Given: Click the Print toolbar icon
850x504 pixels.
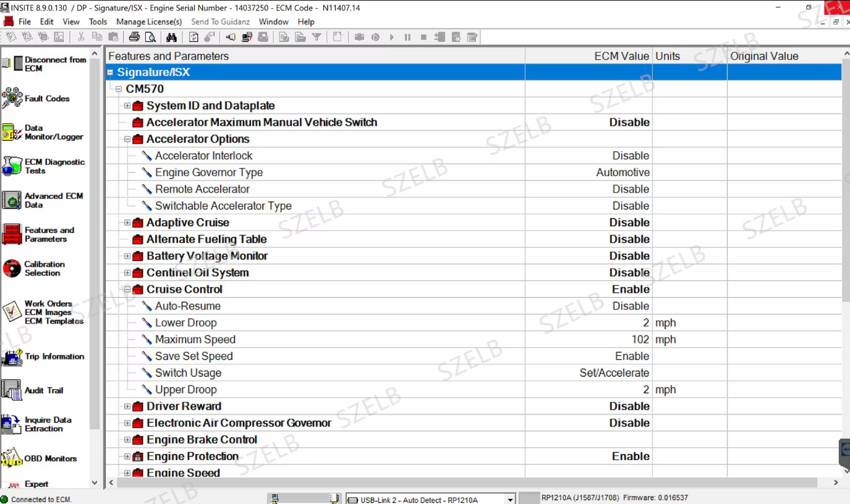Looking at the screenshot, I should coord(134,37).
